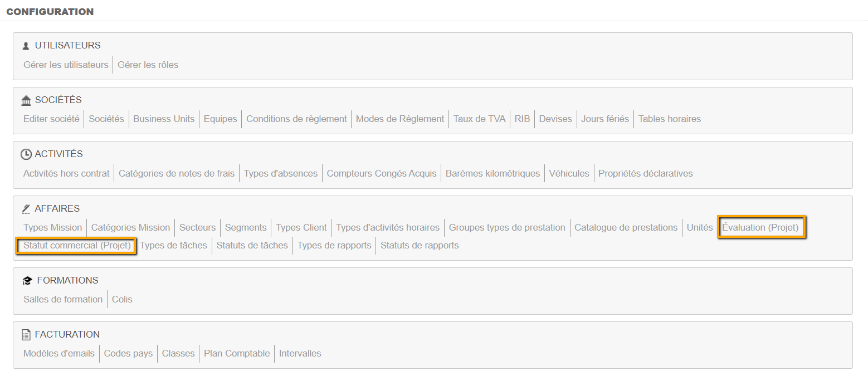
Task: Open Gérer les rôles link
Action: pyautogui.click(x=148, y=65)
